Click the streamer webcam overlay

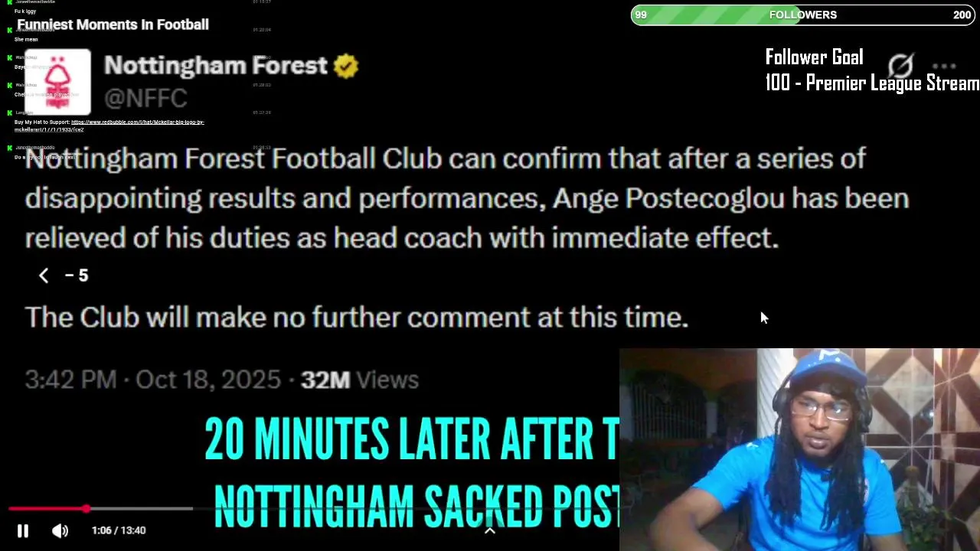(x=799, y=449)
